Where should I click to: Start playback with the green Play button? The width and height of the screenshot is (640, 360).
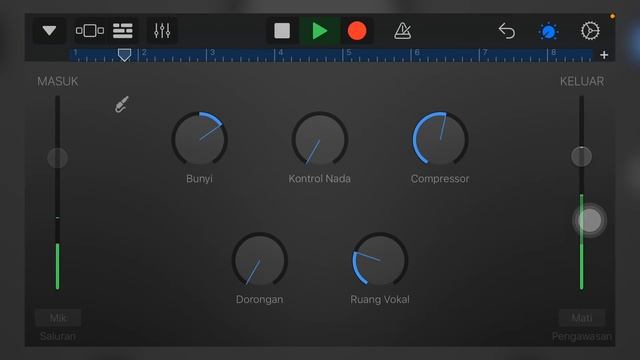point(319,31)
